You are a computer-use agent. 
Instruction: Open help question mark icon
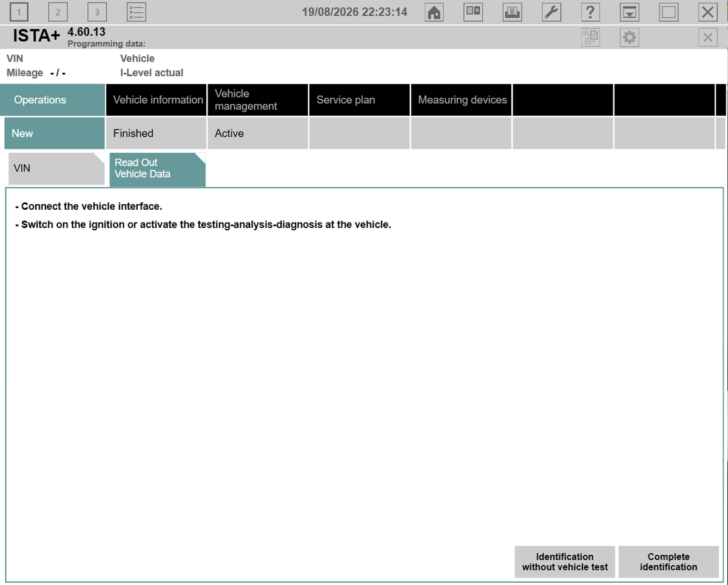tap(590, 12)
